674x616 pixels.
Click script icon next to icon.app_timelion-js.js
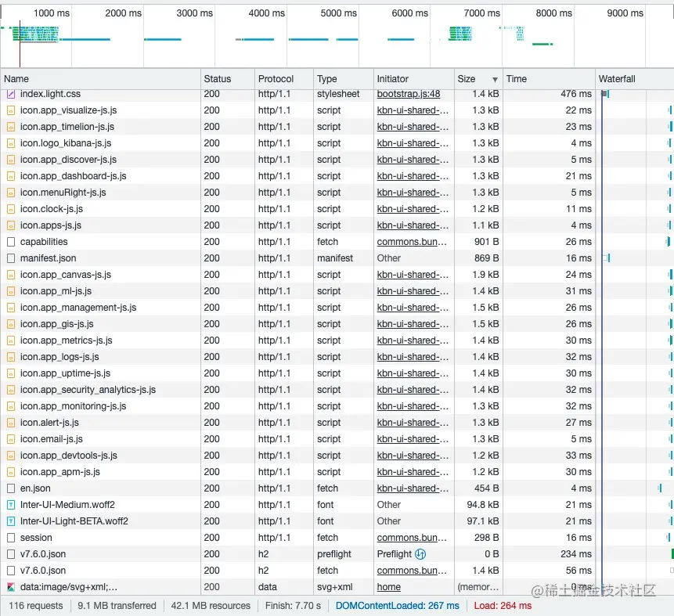(11, 127)
